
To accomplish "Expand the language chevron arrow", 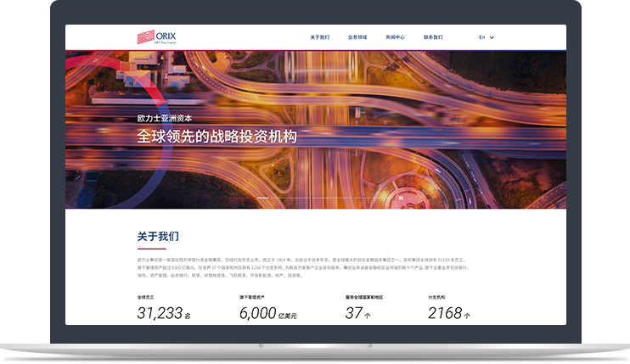I will tap(492, 37).
